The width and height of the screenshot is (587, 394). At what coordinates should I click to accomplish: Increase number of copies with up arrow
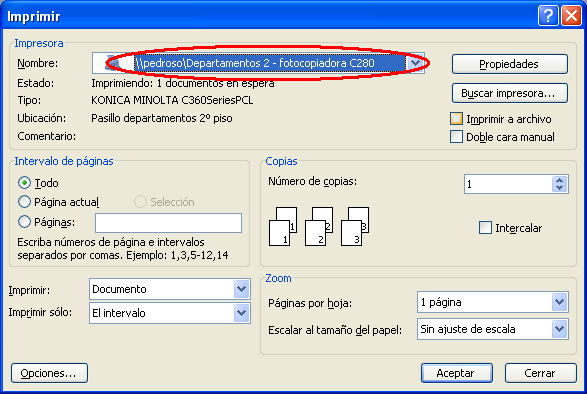point(559,180)
